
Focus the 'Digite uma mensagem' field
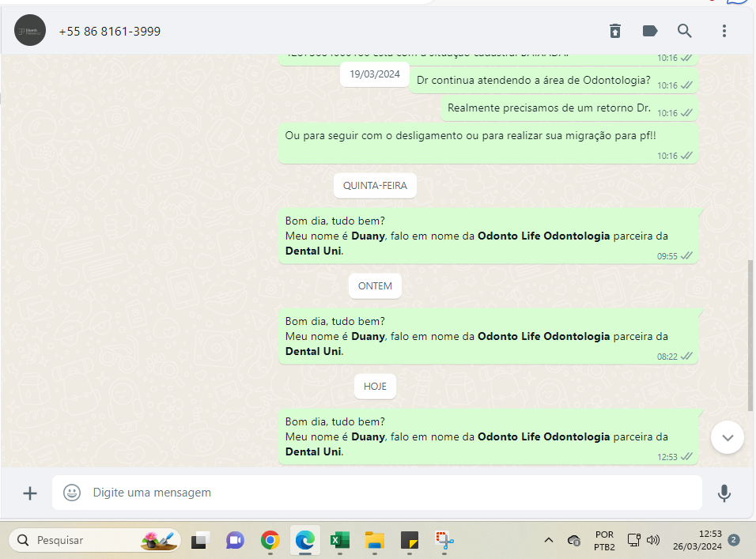pyautogui.click(x=376, y=493)
